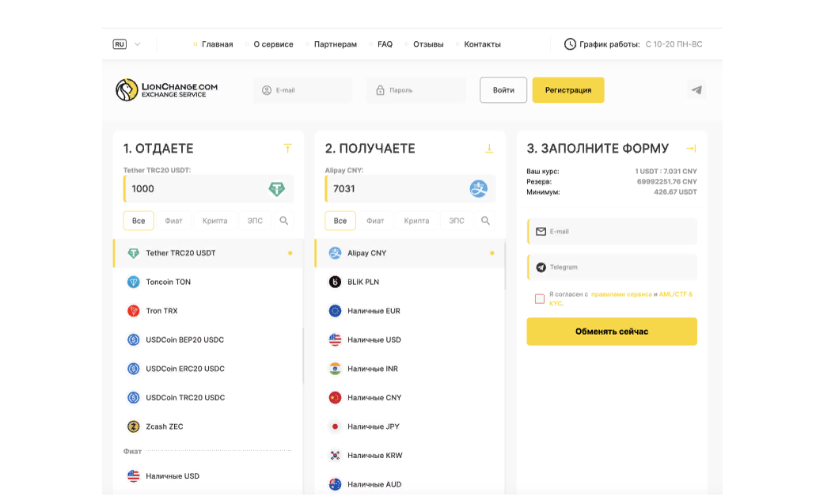This screenshot has width=816, height=504.
Task: Open search in the 'Отдаете' currency filter
Action: [x=284, y=221]
